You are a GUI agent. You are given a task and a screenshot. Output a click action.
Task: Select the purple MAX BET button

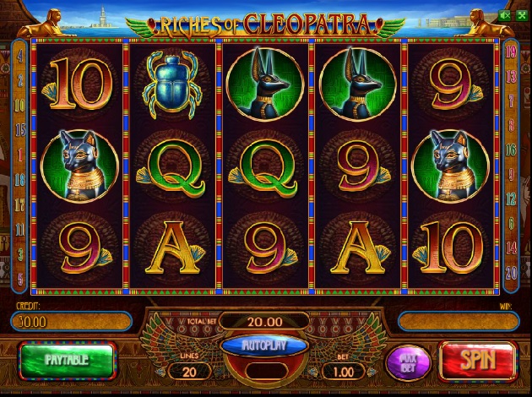408,363
